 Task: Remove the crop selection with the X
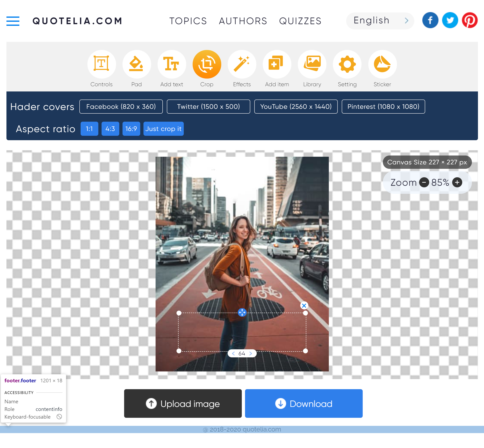(x=304, y=305)
